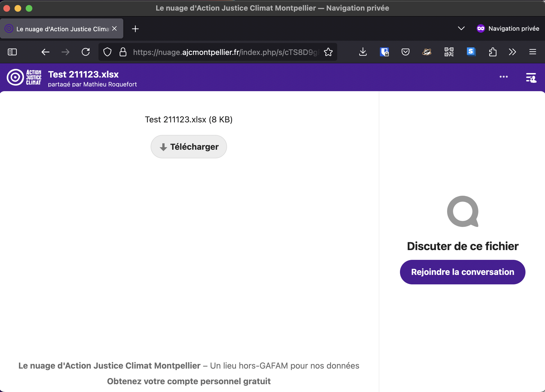Open Obtenez votre compte personnel gratuit link

pos(189,381)
